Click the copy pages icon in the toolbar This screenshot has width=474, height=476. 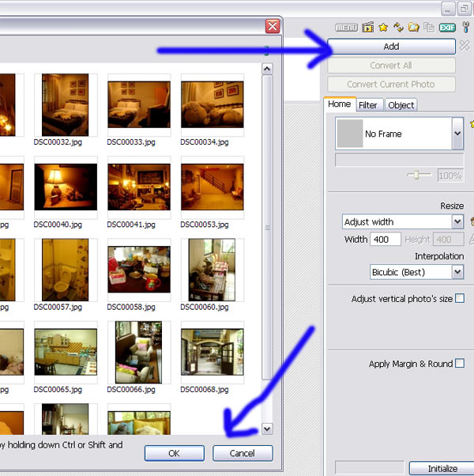429,28
